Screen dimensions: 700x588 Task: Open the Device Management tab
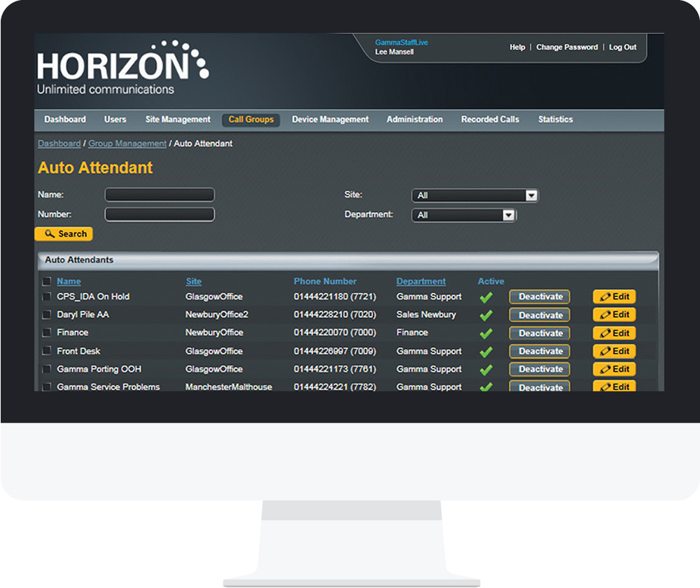[x=330, y=119]
